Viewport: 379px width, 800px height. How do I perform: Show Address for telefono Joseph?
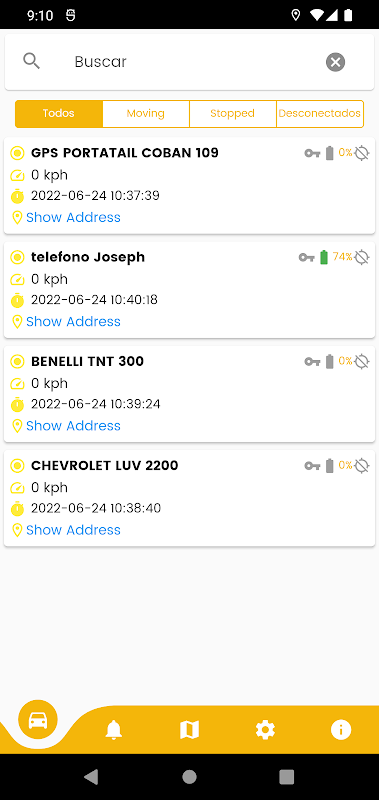pyautogui.click(x=73, y=321)
